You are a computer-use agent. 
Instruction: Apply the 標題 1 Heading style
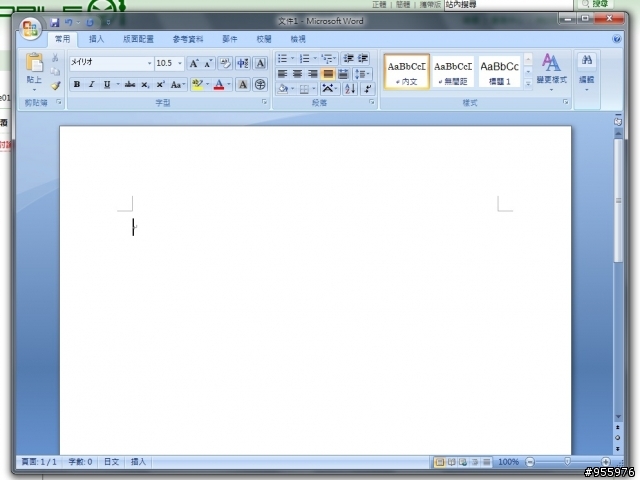click(499, 72)
